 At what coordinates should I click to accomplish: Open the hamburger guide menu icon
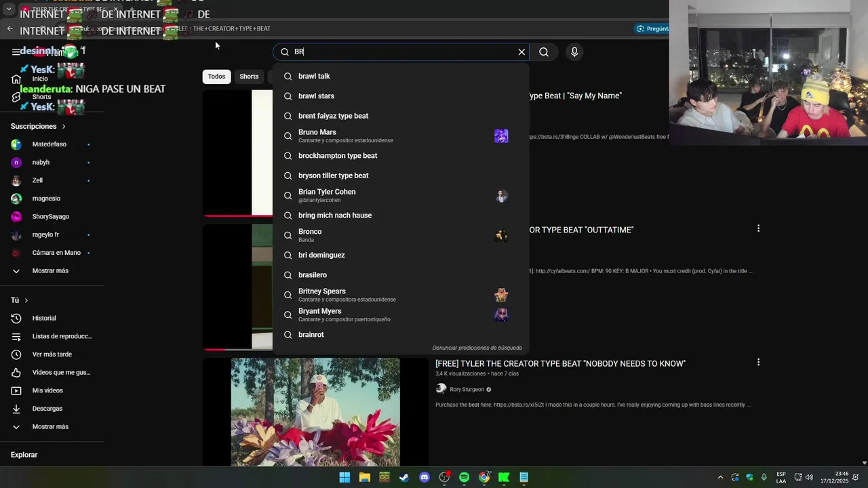coord(16,52)
